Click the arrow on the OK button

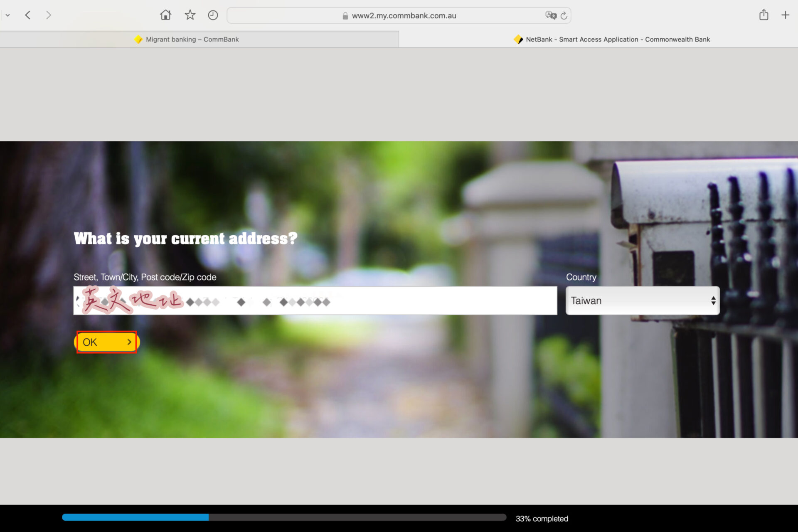pos(129,342)
